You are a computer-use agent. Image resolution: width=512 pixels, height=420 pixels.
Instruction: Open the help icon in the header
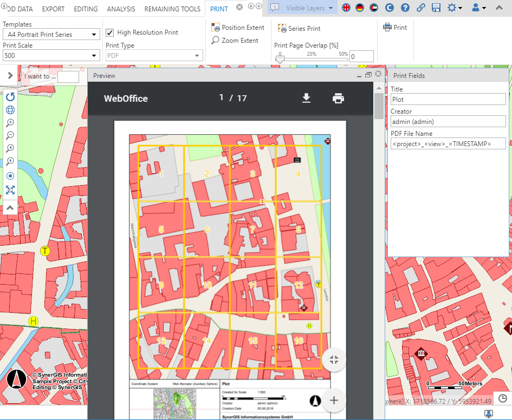click(x=404, y=8)
